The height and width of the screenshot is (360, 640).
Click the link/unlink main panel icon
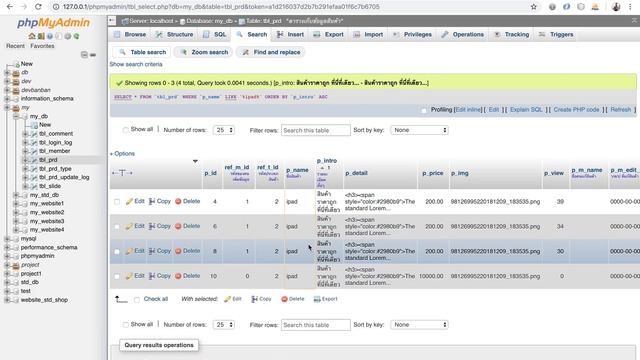tap(93, 55)
